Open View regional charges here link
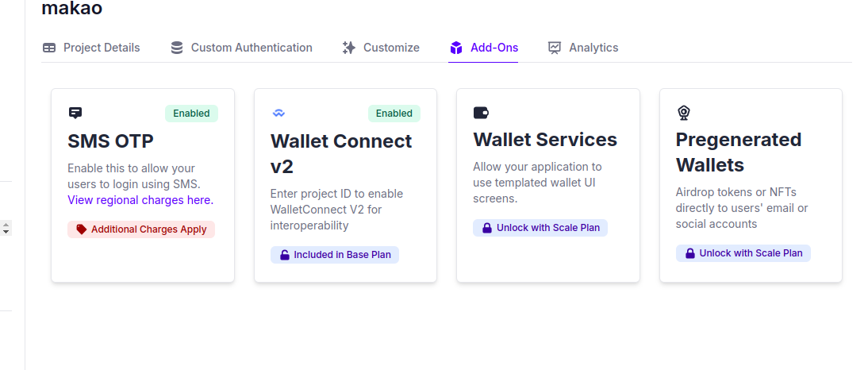This screenshot has height=370, width=868. (140, 200)
